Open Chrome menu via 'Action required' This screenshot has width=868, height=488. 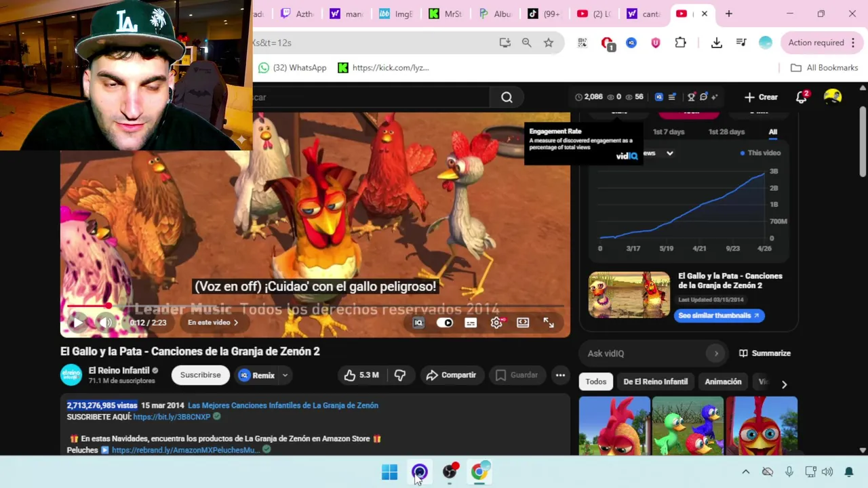coord(821,43)
